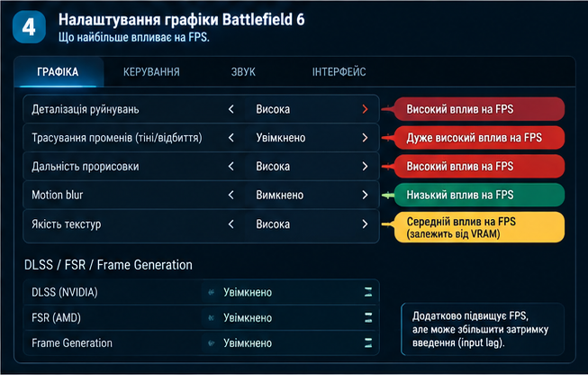Click the Frame Generation row label
Viewport: 588px width, 375px height.
(72, 343)
